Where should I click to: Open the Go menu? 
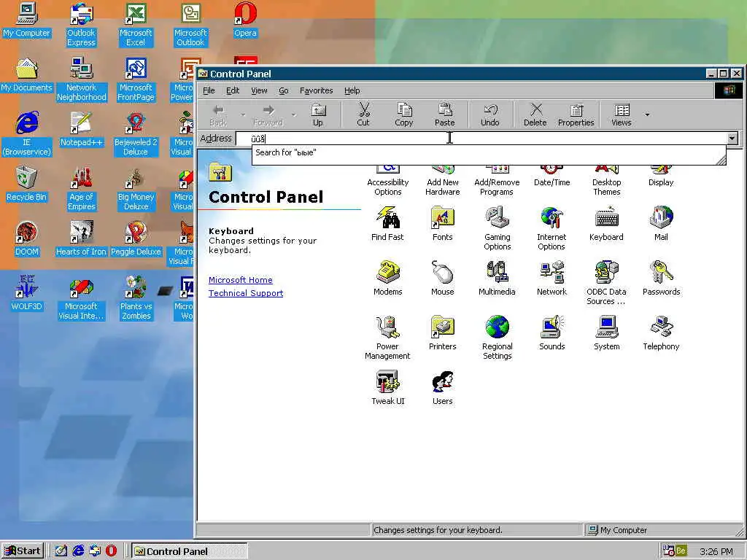pos(284,90)
